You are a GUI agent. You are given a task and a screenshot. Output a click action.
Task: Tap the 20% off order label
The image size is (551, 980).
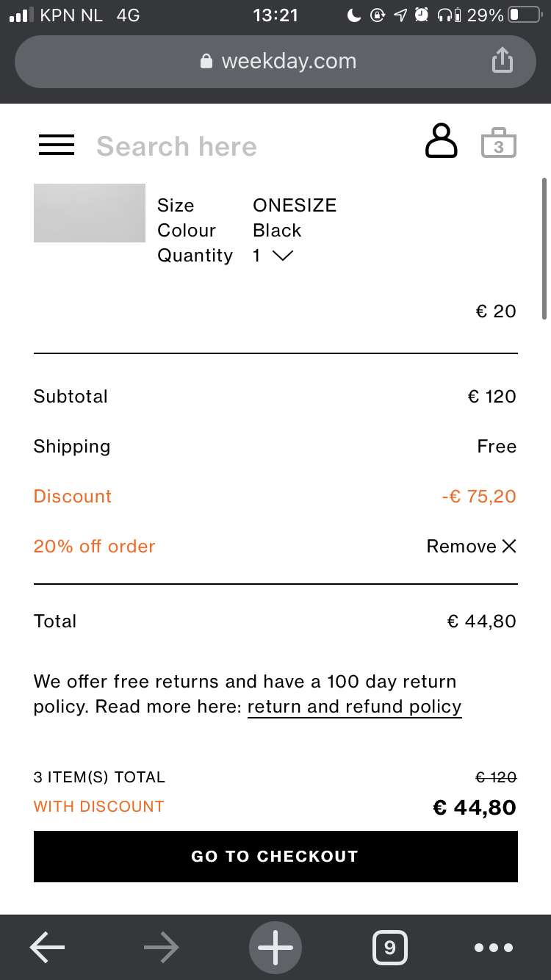coord(95,546)
